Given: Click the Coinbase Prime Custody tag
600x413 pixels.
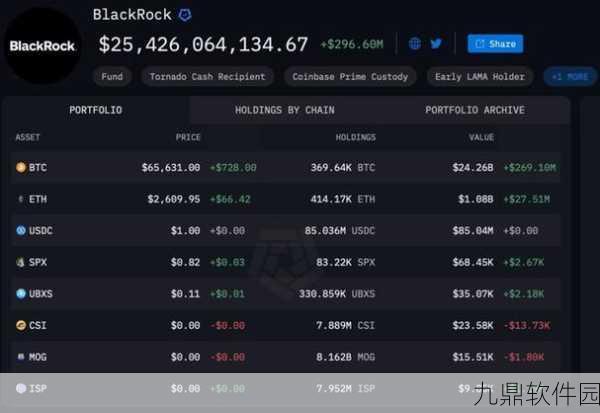Looking at the screenshot, I should (350, 76).
